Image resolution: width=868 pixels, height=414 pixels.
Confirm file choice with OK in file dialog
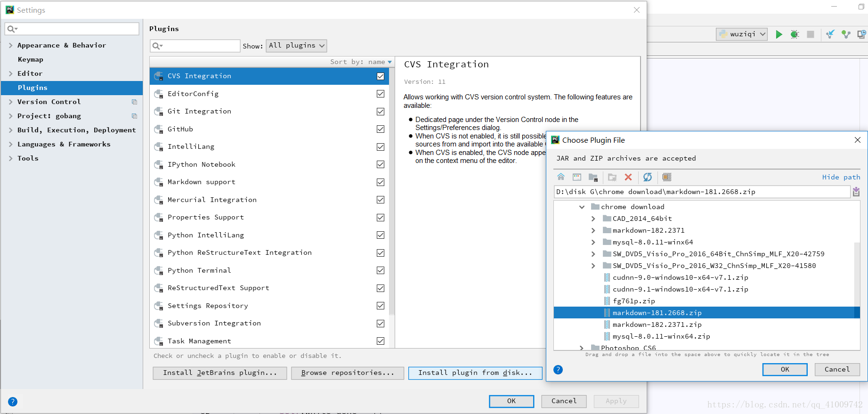click(785, 370)
